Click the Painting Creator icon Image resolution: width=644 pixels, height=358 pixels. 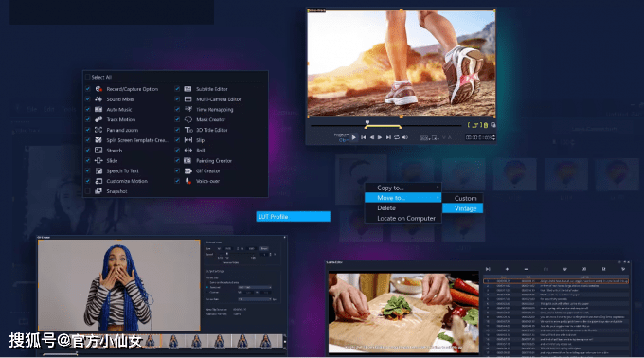pos(188,160)
